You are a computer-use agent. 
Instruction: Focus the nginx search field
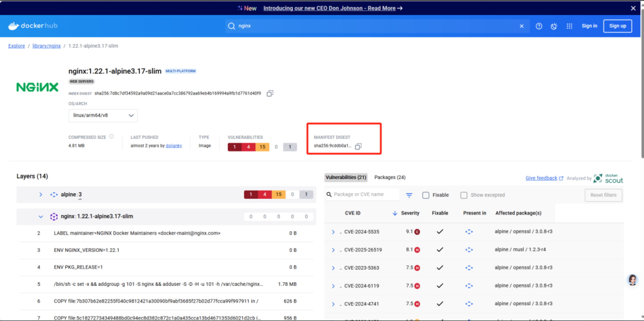378,26
